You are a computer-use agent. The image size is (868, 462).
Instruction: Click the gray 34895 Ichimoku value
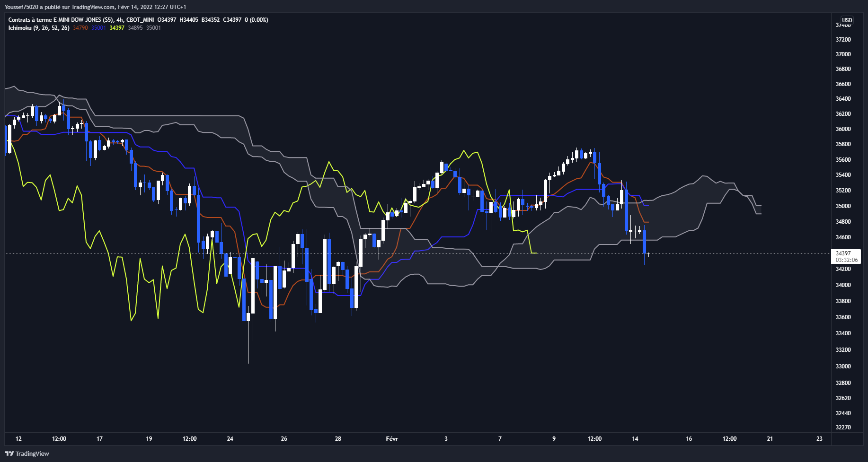point(135,28)
